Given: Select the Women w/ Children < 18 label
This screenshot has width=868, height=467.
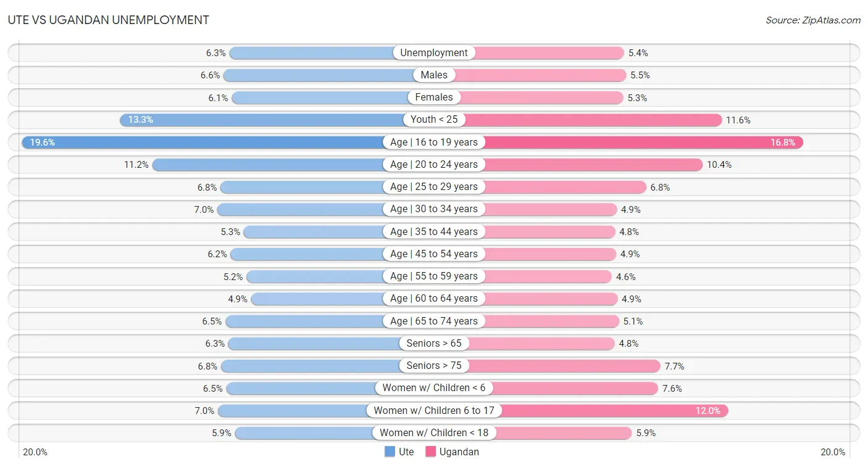Looking at the screenshot, I should 434,433.
